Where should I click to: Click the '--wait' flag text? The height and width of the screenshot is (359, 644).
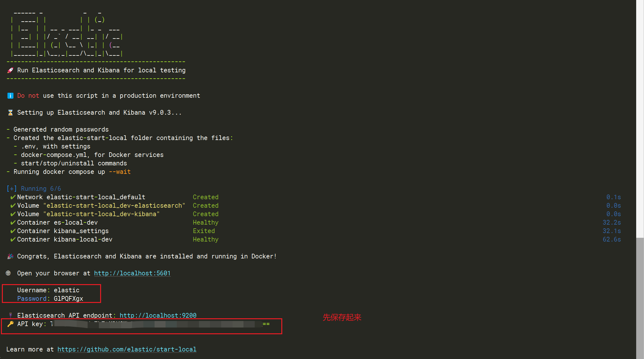click(120, 172)
